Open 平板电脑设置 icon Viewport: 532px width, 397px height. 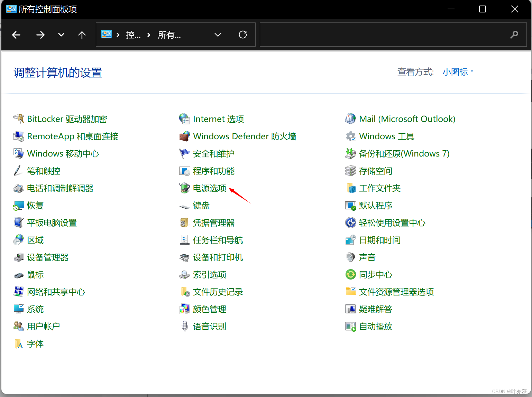tap(18, 223)
